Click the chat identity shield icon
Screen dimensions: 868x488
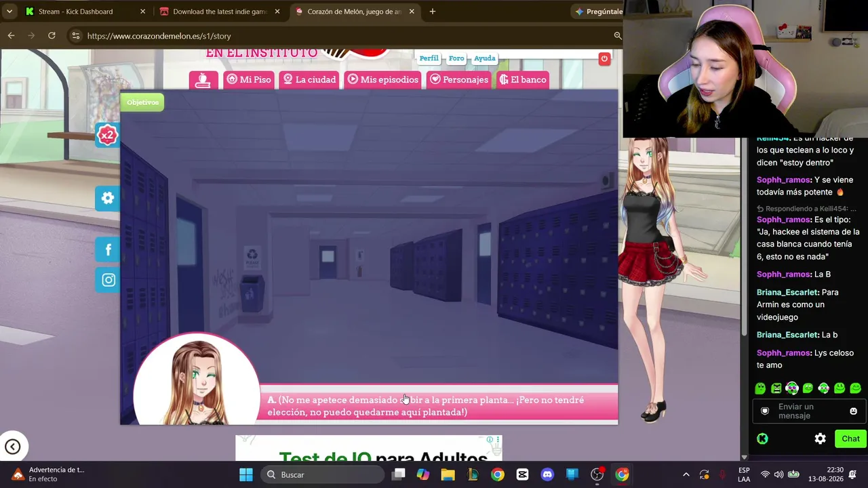tap(765, 411)
